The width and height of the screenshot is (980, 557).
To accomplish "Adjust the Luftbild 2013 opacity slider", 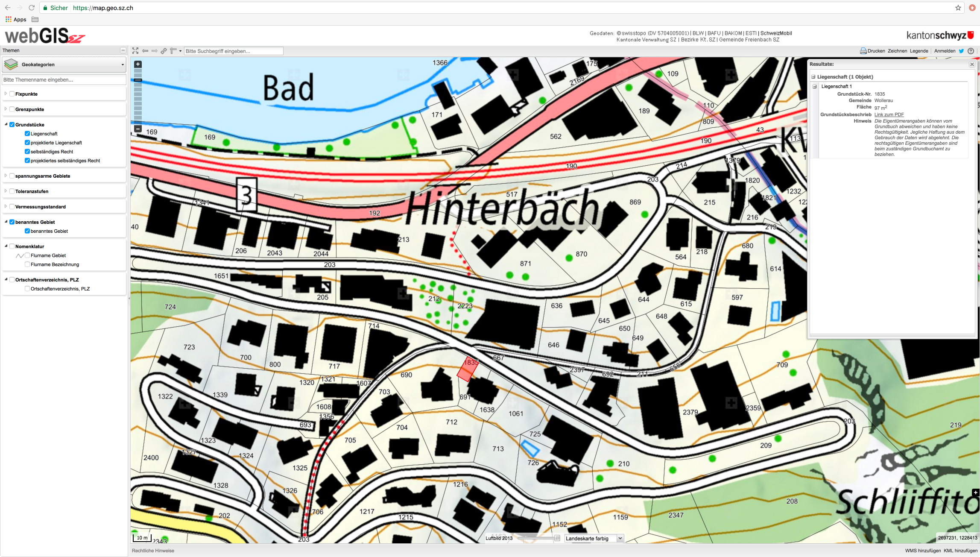I will 557,538.
